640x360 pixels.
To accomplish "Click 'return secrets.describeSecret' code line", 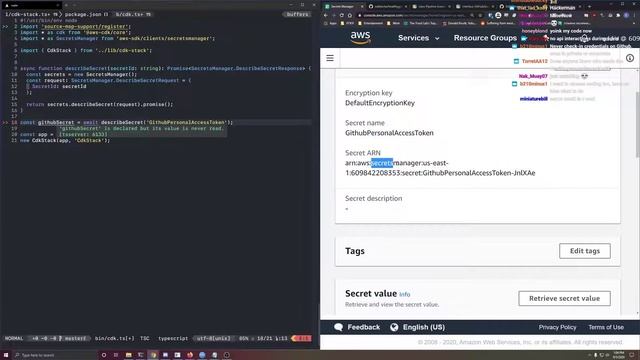I will pyautogui.click(x=100, y=104).
